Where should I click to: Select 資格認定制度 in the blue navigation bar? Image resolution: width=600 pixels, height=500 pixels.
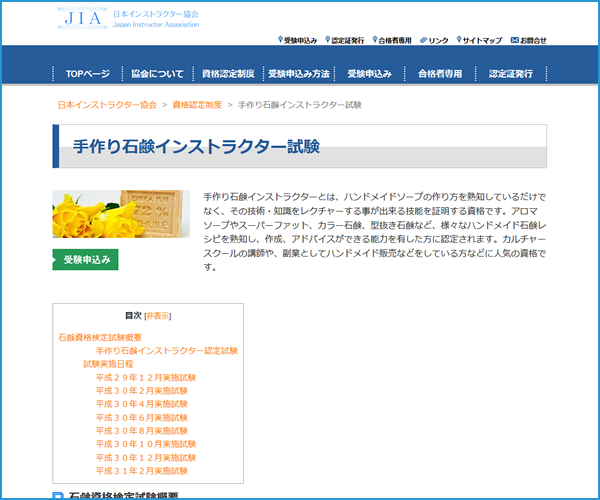click(228, 74)
